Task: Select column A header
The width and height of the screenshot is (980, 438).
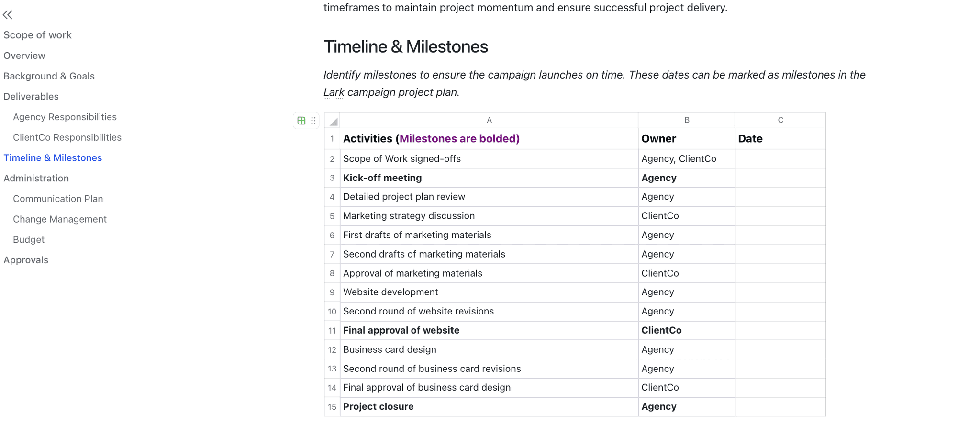Action: 489,120
